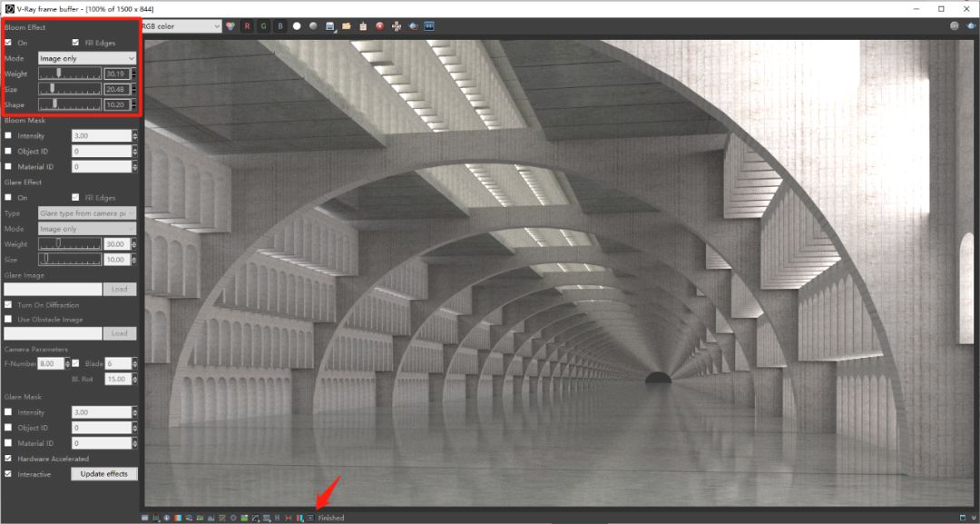Screen dimensions: 980x524
Task: Click the clear image red circle icon
Action: (379, 26)
